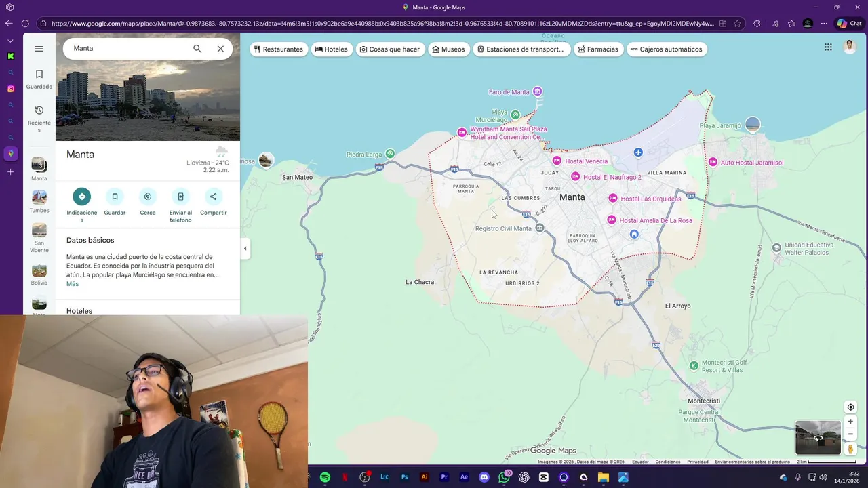This screenshot has height=488, width=868.
Task: Select Estaciones de transporte chip
Action: pos(520,49)
